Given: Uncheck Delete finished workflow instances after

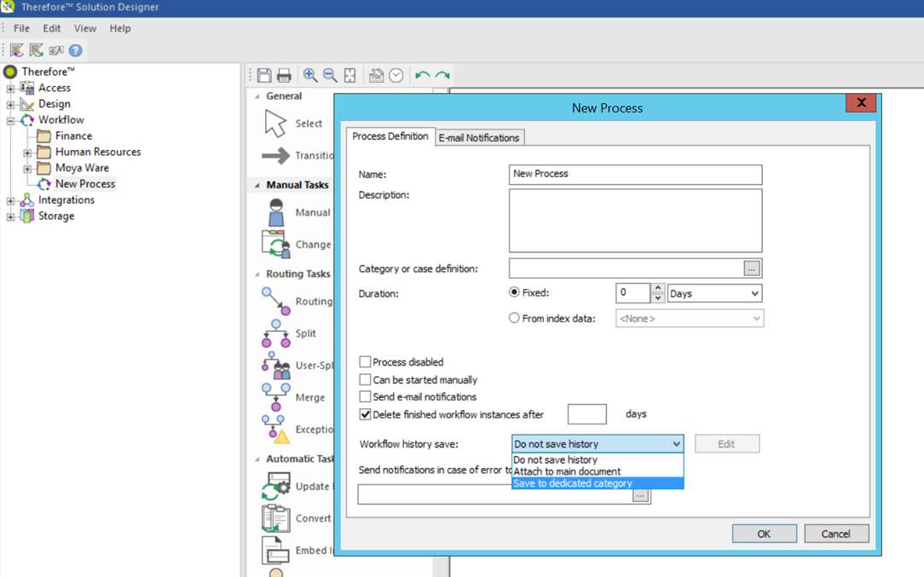Looking at the screenshot, I should 365,415.
